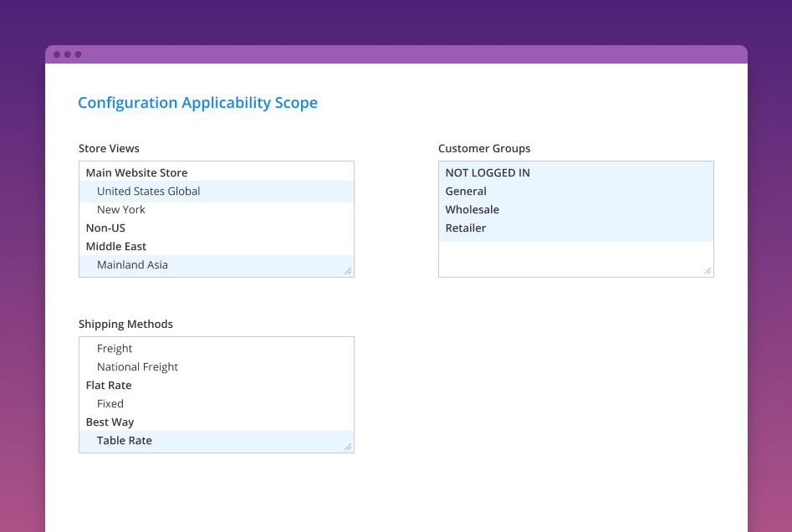Image resolution: width=792 pixels, height=532 pixels.
Task: Click the Flat Rate group label
Action: pos(109,386)
